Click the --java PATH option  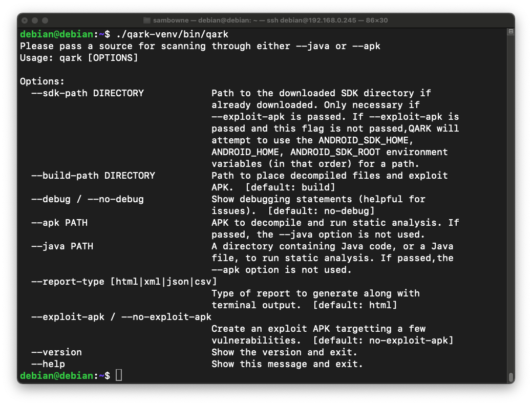pyautogui.click(x=62, y=246)
